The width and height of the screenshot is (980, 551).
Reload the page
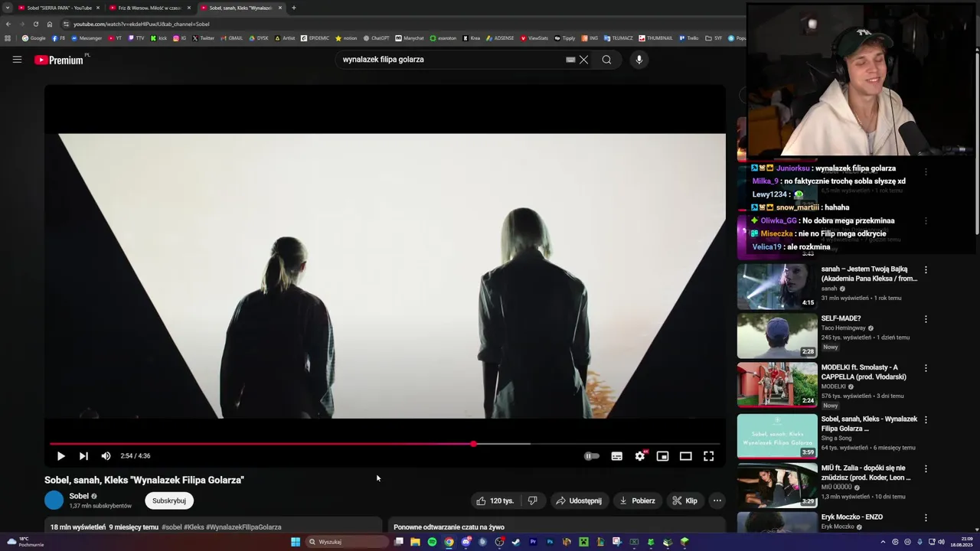pos(35,24)
